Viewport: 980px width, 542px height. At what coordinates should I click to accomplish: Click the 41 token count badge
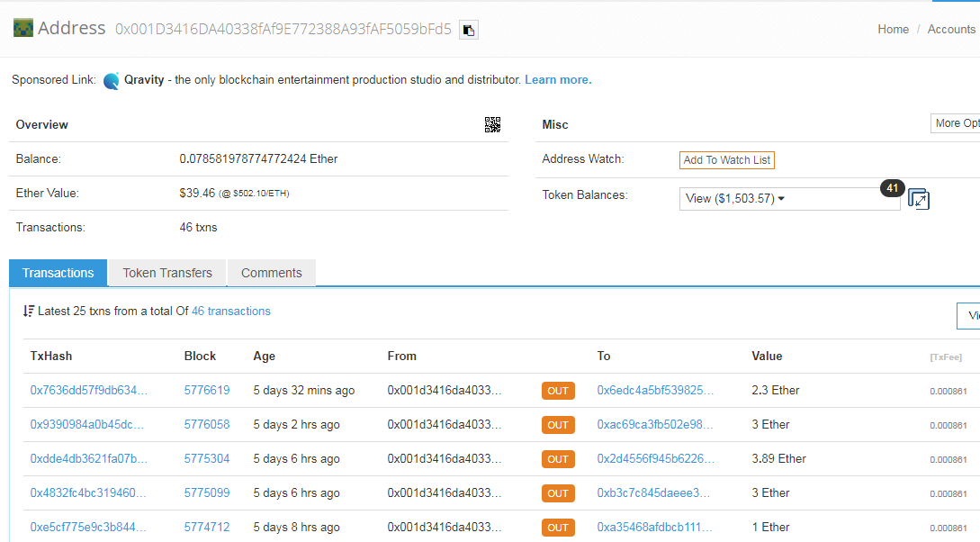click(892, 188)
